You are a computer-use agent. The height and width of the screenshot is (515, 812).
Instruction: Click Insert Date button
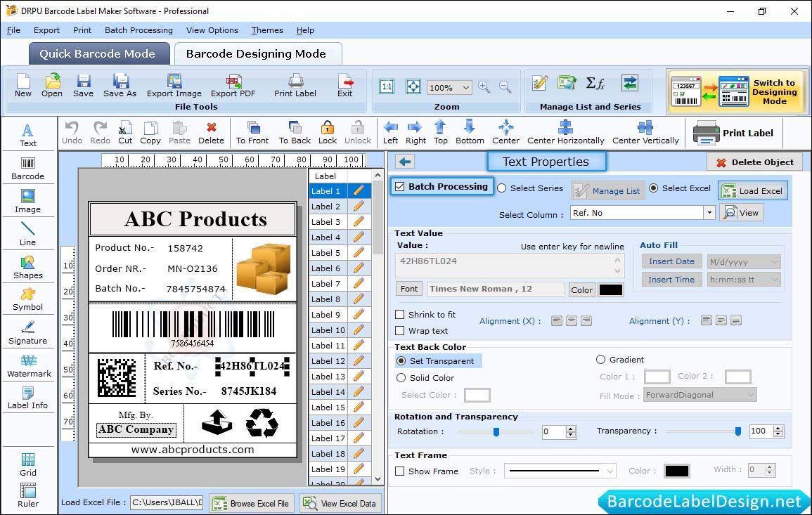point(671,261)
